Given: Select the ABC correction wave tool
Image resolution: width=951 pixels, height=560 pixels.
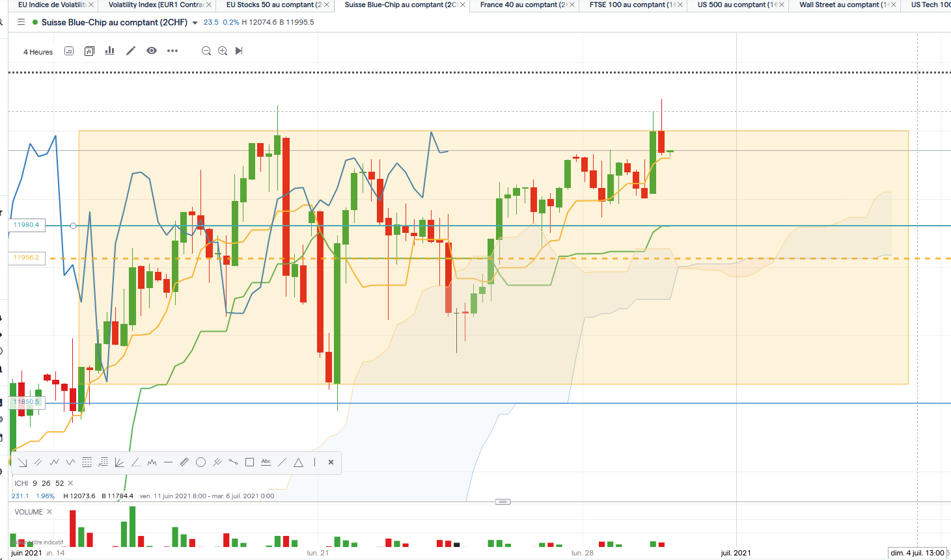Looking at the screenshot, I should (x=70, y=462).
